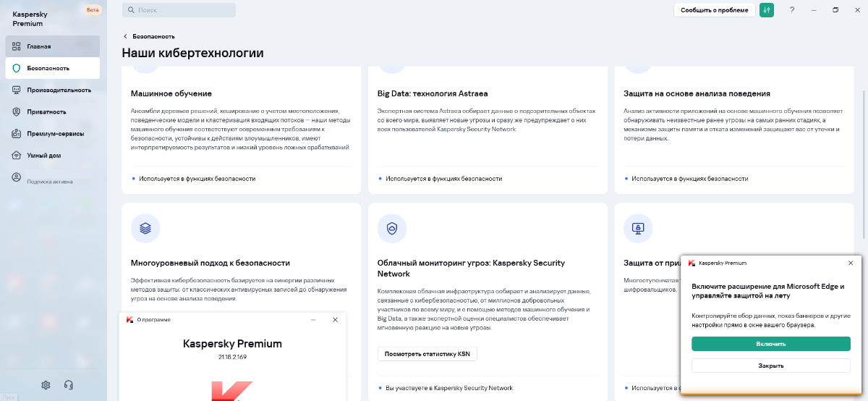Click the Приватность privacy icon
Viewport: 868px width, 401px height.
(17, 111)
